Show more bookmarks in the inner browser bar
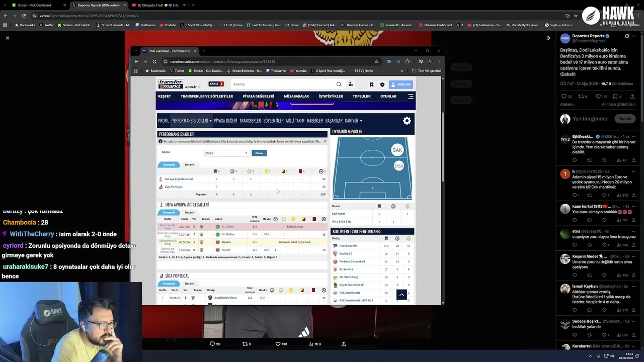 tap(402, 71)
